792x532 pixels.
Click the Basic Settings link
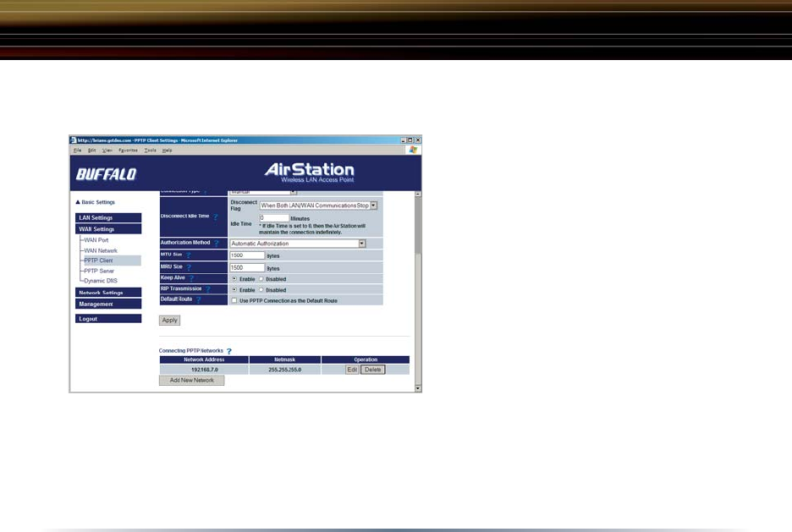[98, 202]
